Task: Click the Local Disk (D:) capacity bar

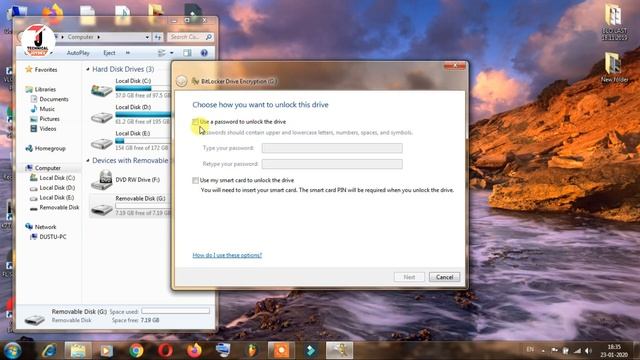Action: 143,114
